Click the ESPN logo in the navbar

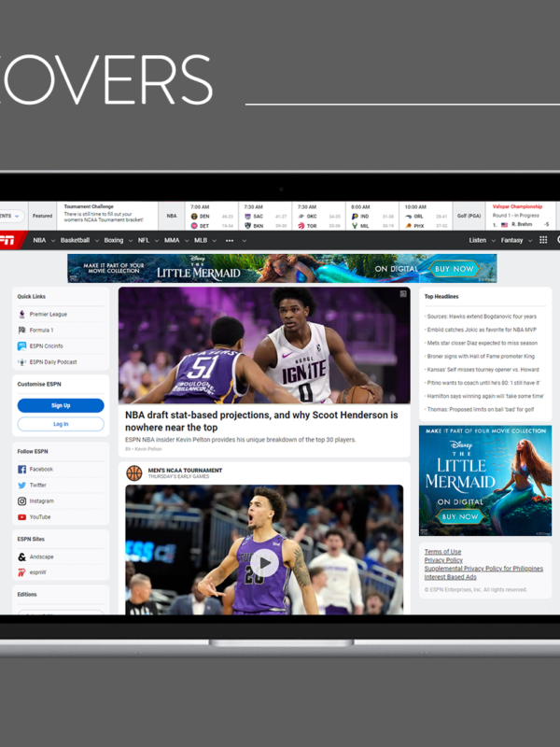tap(8, 241)
